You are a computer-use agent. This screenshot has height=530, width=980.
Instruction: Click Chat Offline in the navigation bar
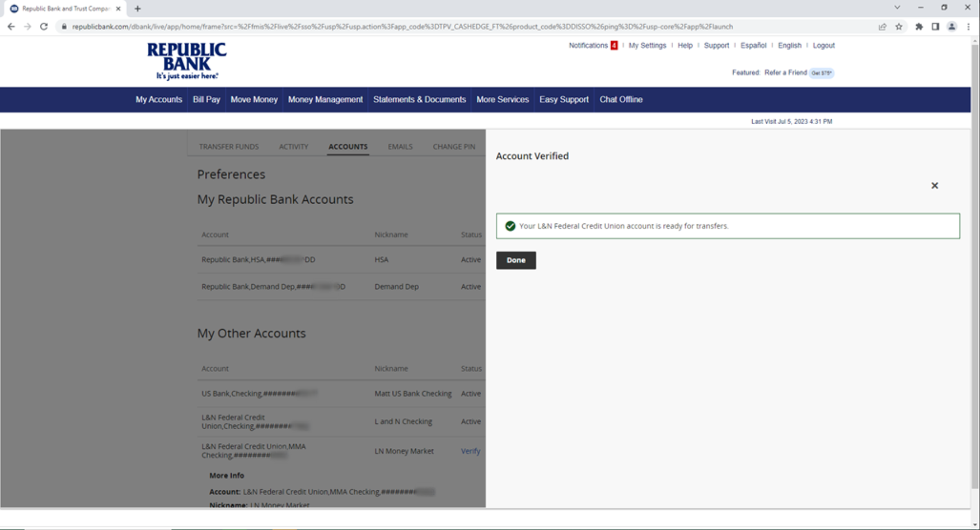pyautogui.click(x=621, y=100)
